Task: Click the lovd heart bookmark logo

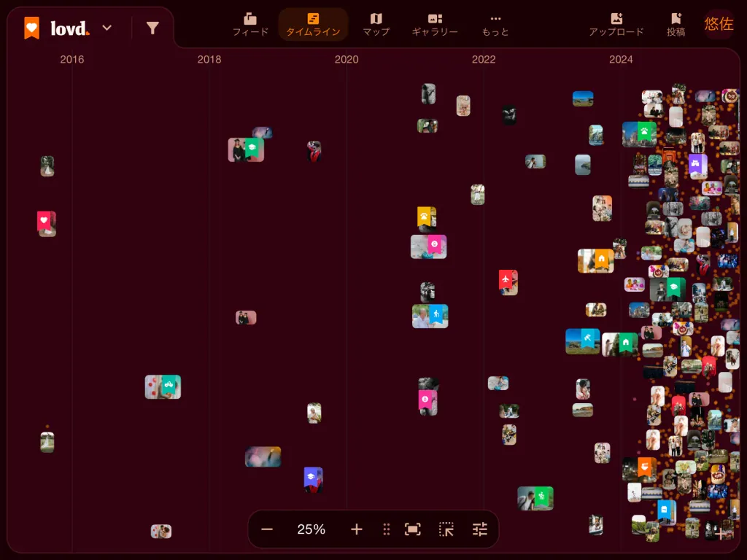Action: pos(31,28)
